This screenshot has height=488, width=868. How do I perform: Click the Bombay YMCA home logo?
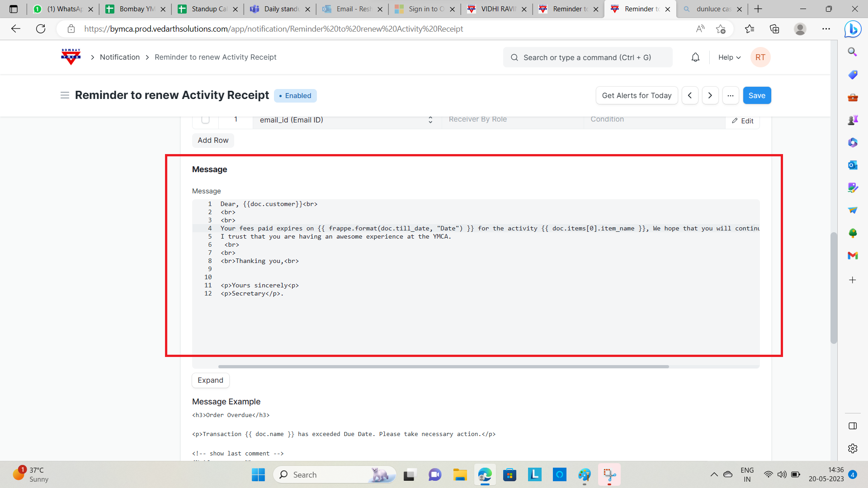[71, 57]
